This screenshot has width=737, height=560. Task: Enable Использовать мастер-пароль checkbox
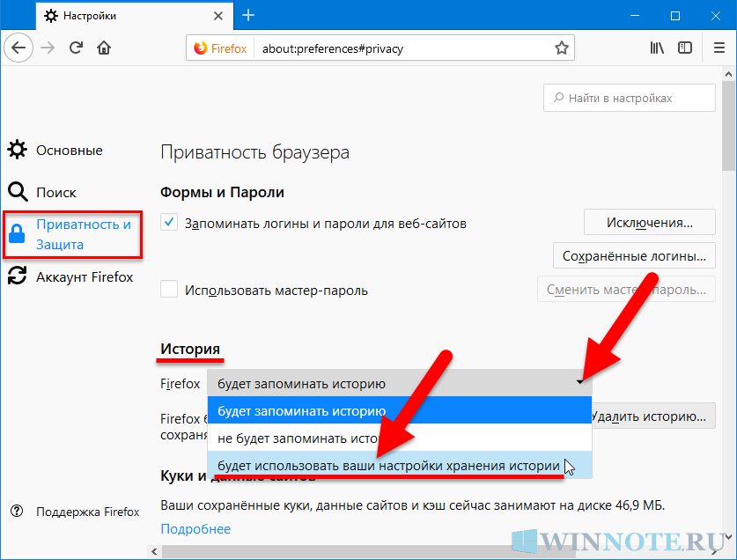click(170, 289)
